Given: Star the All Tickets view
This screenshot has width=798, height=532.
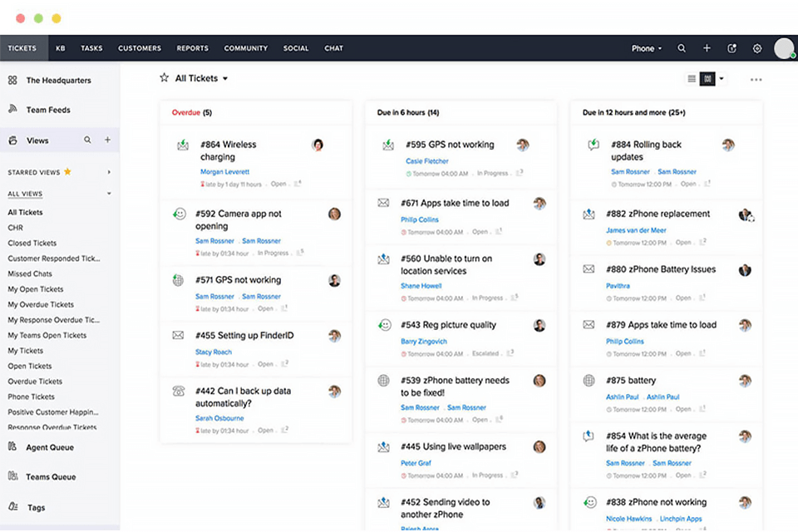Looking at the screenshot, I should pos(164,77).
